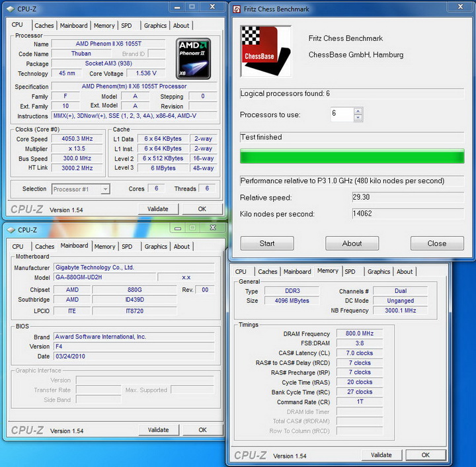Go to Caches tab in Memory CPU-Z window

(268, 271)
